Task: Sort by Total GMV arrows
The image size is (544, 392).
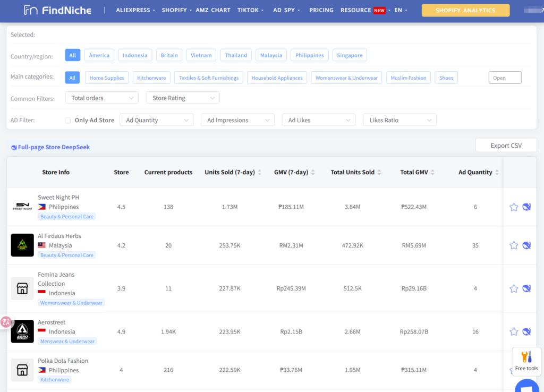Action: [432, 173]
